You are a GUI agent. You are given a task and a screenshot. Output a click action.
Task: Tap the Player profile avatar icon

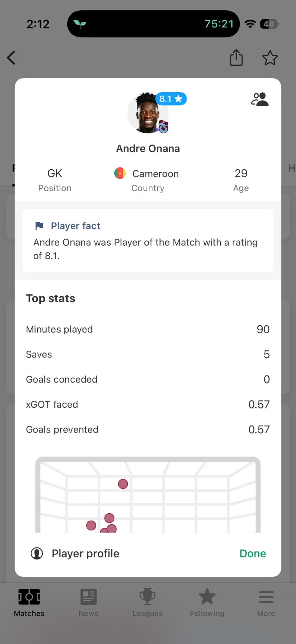point(37,553)
